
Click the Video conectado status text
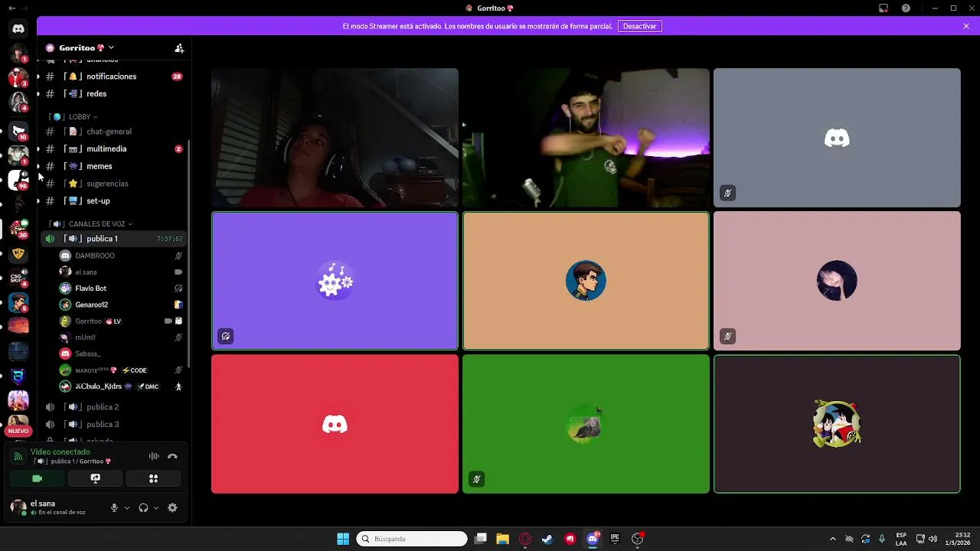[60, 452]
